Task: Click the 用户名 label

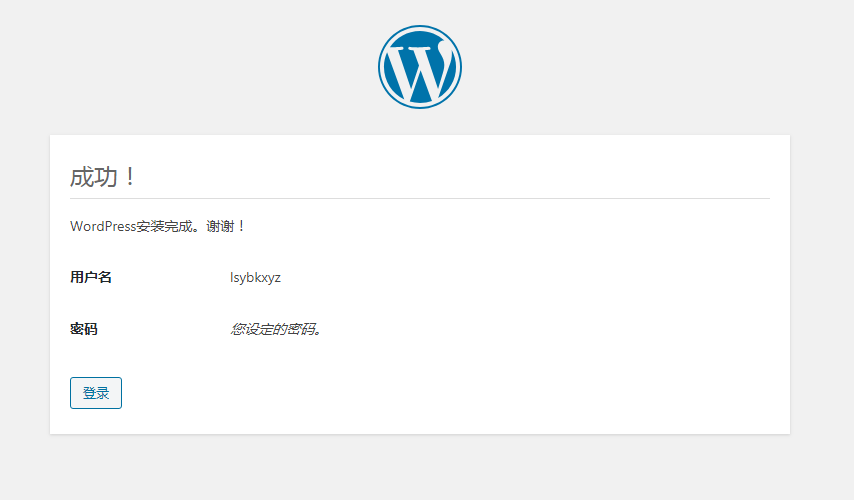Action: (x=90, y=277)
